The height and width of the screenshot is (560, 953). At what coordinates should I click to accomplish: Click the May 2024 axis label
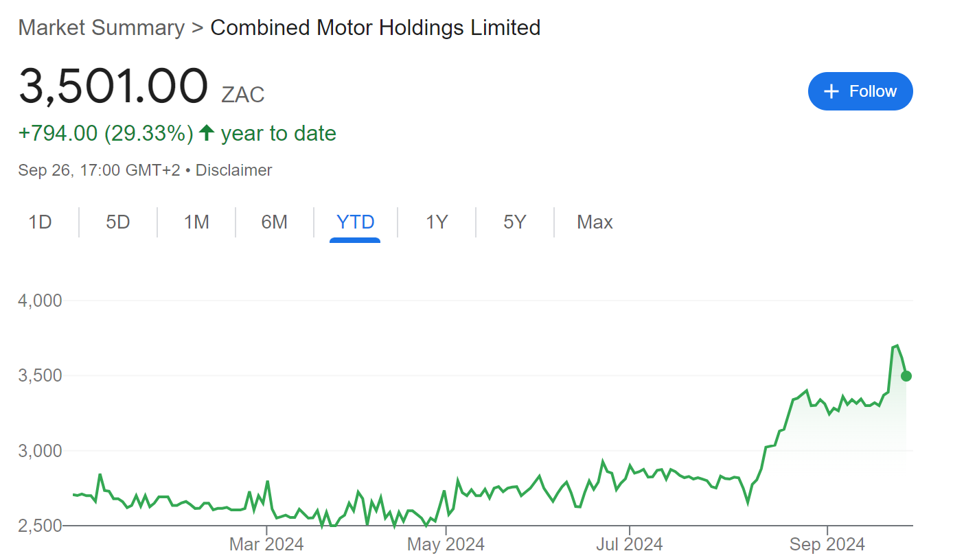click(446, 545)
